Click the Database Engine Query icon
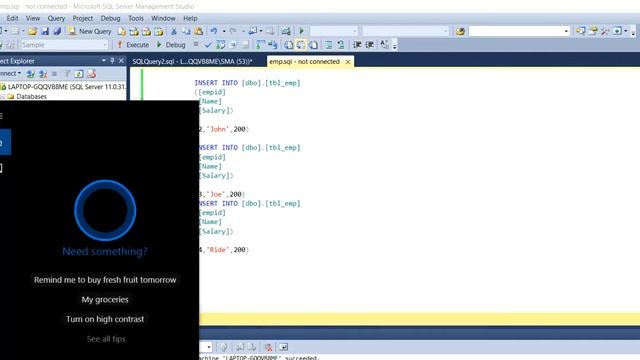640x360 pixels. (x=122, y=31)
